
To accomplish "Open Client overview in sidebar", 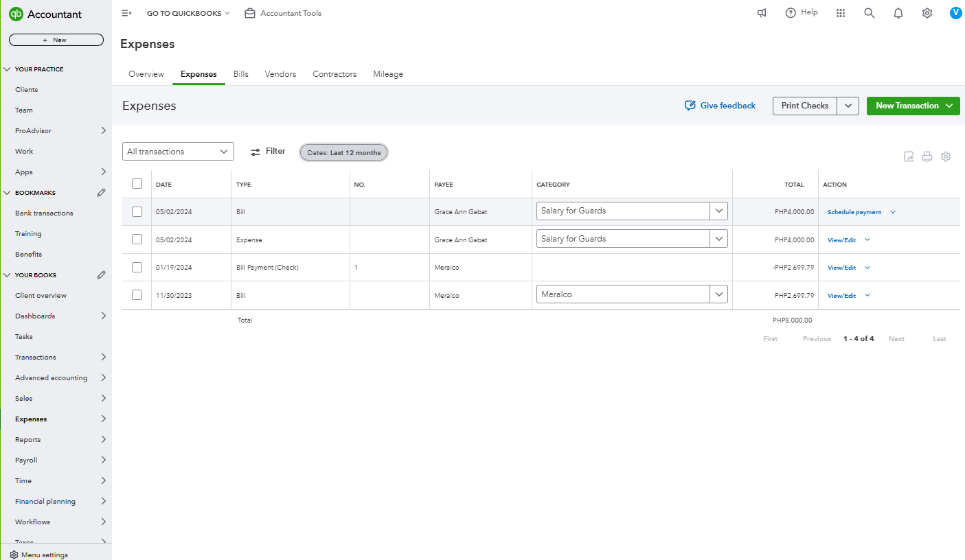I will pos(41,296).
